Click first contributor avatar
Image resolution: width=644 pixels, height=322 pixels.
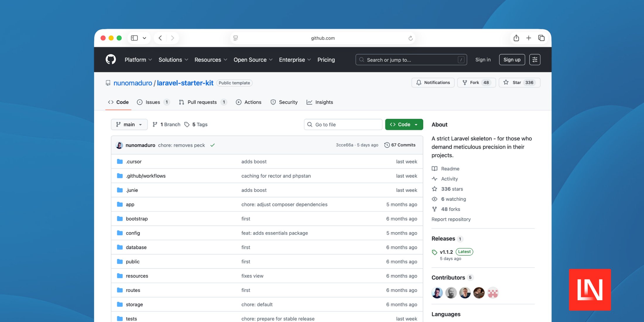[x=437, y=293]
